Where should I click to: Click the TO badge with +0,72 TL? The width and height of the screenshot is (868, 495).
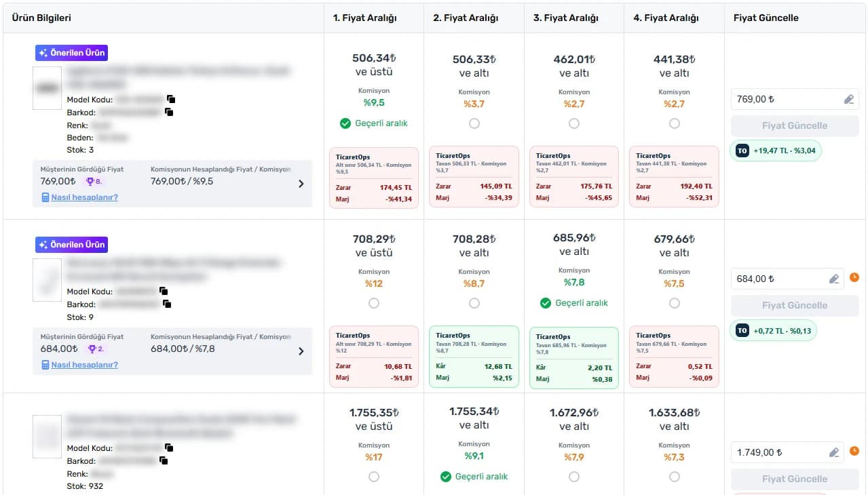(x=774, y=331)
